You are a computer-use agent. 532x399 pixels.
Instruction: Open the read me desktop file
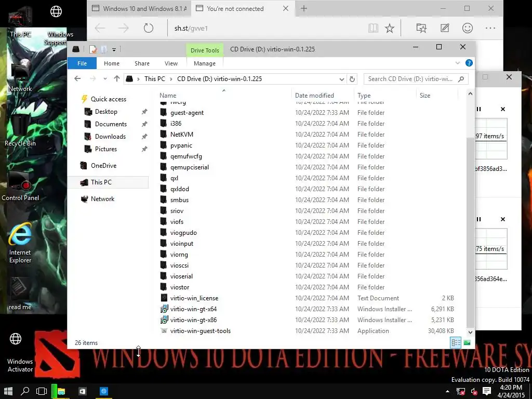[20, 294]
